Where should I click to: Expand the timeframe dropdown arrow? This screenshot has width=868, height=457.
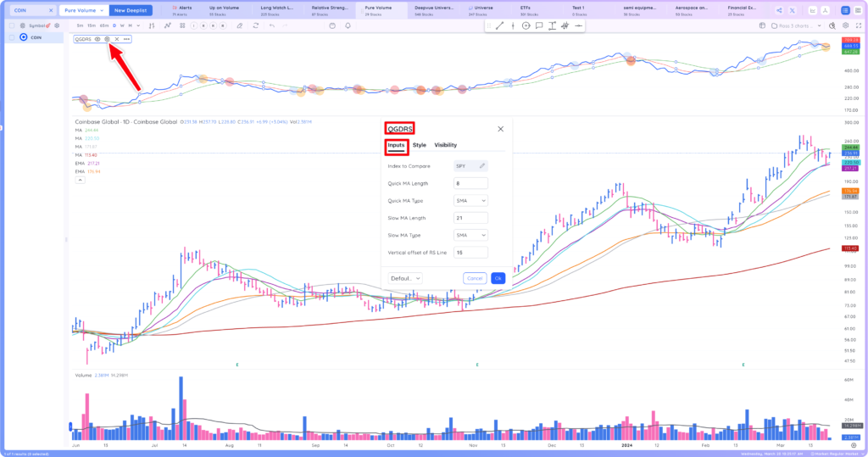[138, 25]
